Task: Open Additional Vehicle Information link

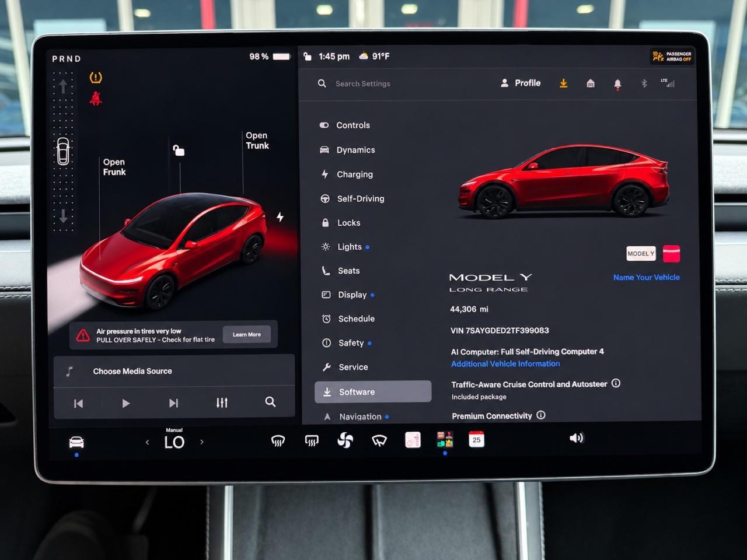Action: coord(505,364)
